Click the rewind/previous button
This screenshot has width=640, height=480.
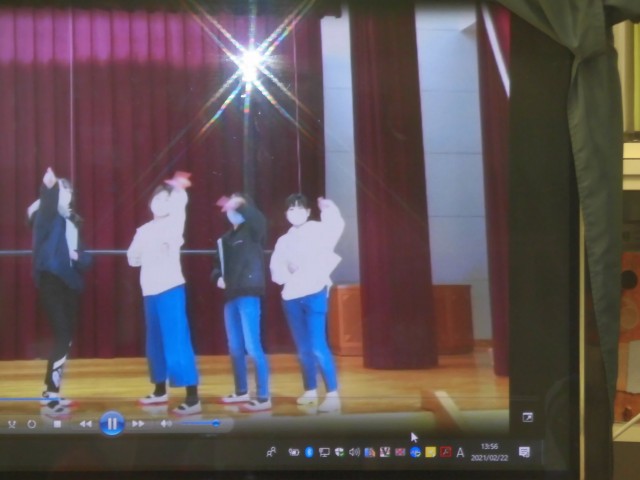pos(85,424)
